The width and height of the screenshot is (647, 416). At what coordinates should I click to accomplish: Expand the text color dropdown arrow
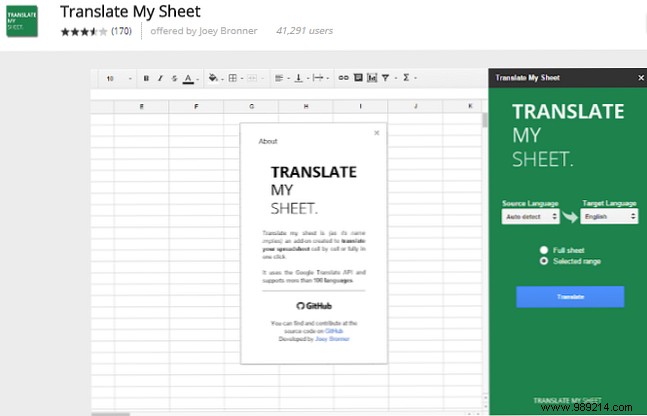[198, 79]
